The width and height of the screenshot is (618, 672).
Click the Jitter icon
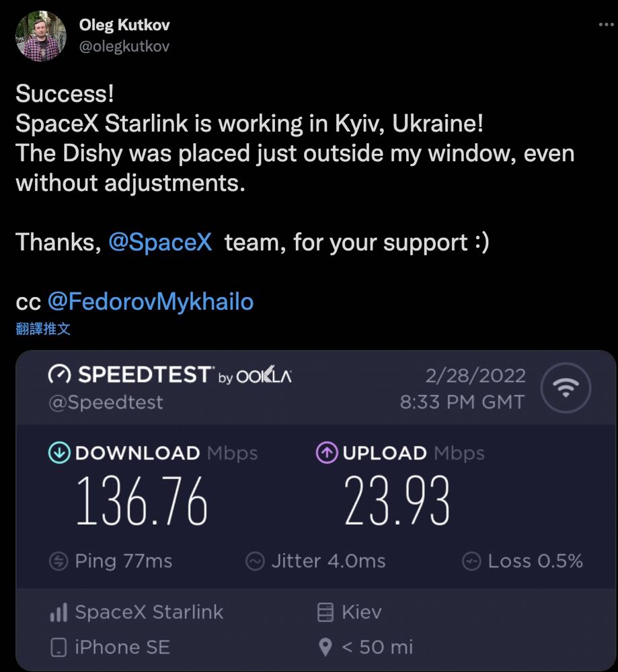coord(255,561)
